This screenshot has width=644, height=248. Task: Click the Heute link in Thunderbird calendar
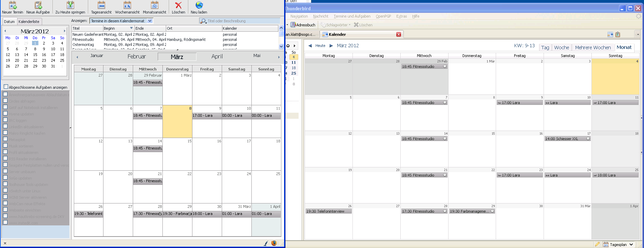320,46
